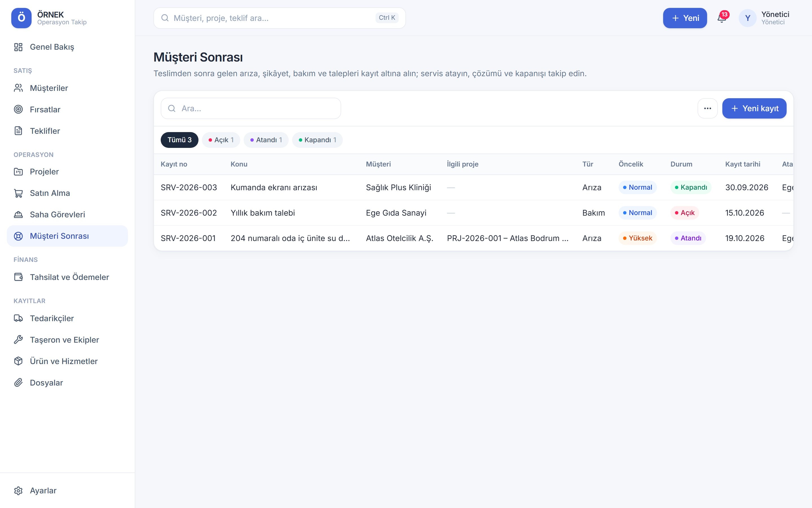Viewport: 812px width, 508px height.
Task: Click the Kumanda ekranı arızası subject
Action: click(x=274, y=187)
